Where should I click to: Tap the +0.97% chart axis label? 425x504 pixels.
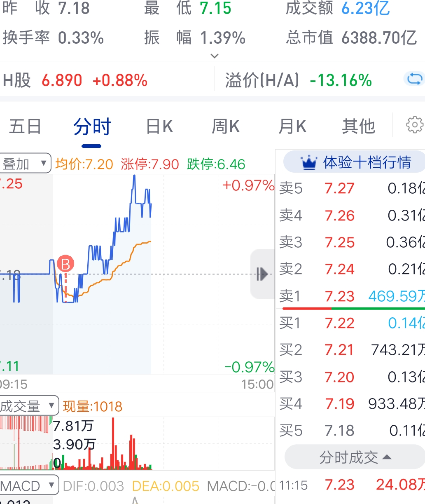[x=248, y=185]
